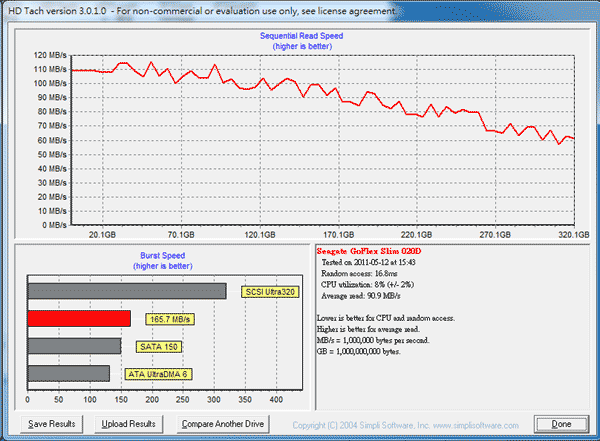Click the Burst Speed heading
This screenshot has width=600, height=441.
coord(163,256)
